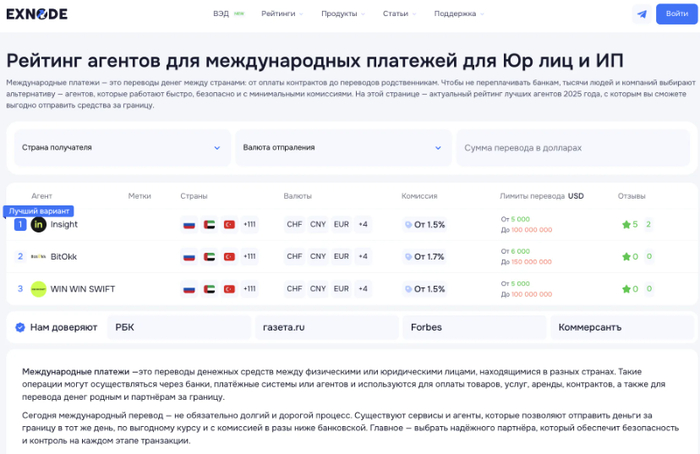Click star rating icon for WIN WIN SWIFT
This screenshot has height=454, width=700.
[626, 289]
